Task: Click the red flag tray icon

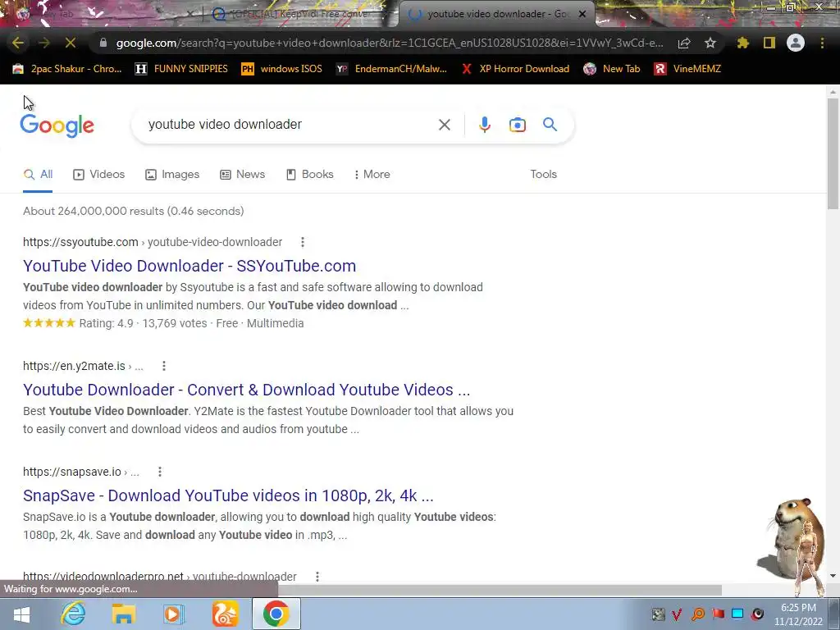Action: click(719, 614)
